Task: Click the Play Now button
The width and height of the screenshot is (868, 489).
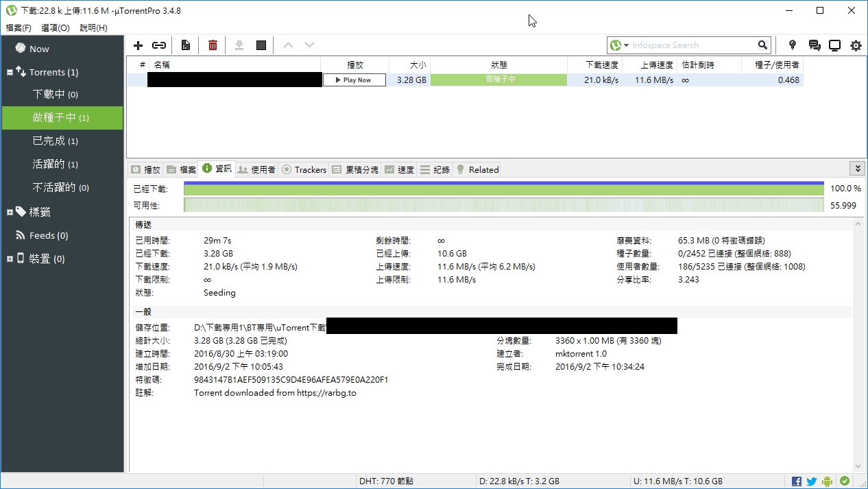Action: [x=354, y=80]
